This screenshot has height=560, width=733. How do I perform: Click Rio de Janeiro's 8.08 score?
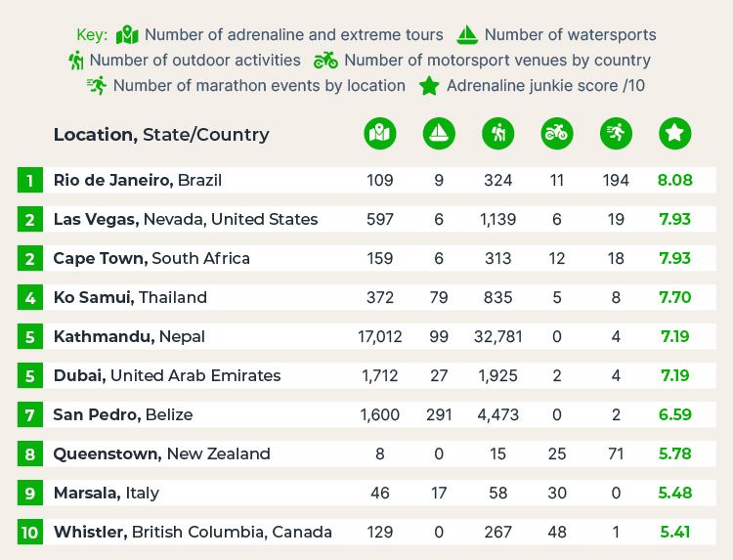click(x=675, y=180)
